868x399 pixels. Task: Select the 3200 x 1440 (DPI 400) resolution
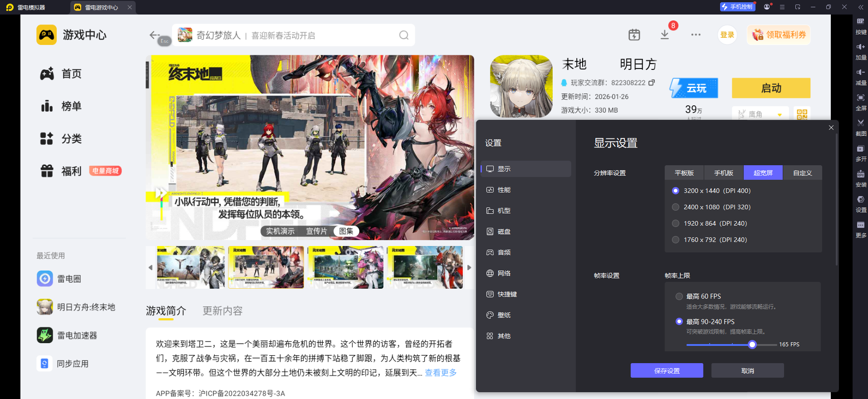tap(676, 191)
